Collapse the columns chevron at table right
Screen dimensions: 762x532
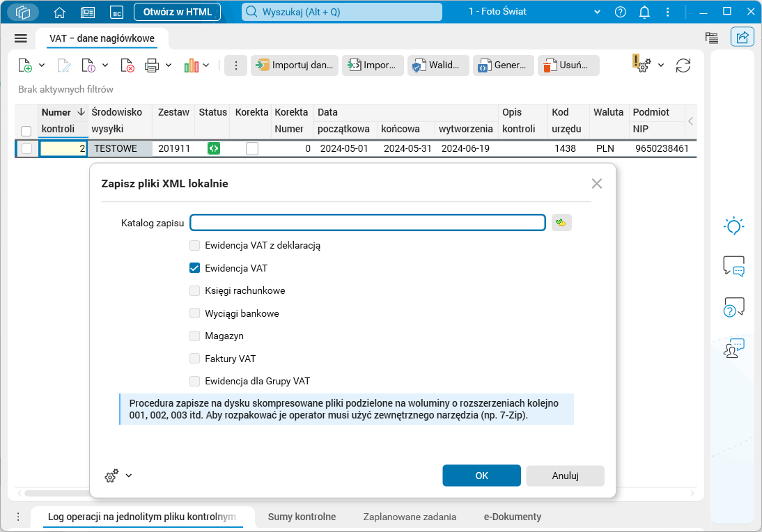coord(690,121)
